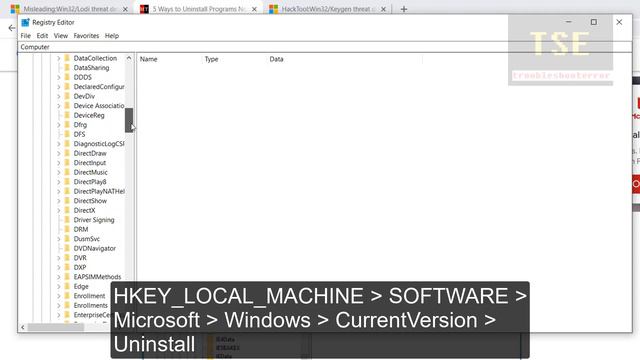Expand the DataCollection key
The width and height of the screenshot is (640, 360).
[x=58, y=58]
